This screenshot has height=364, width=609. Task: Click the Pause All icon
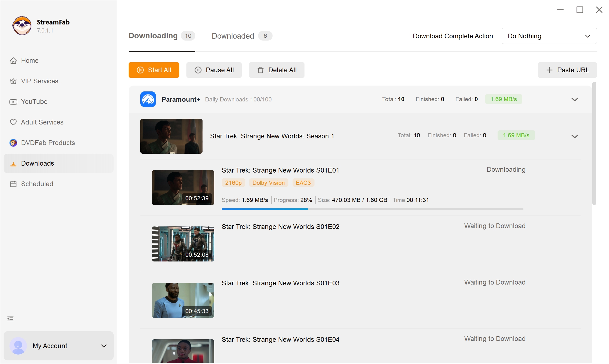point(198,70)
